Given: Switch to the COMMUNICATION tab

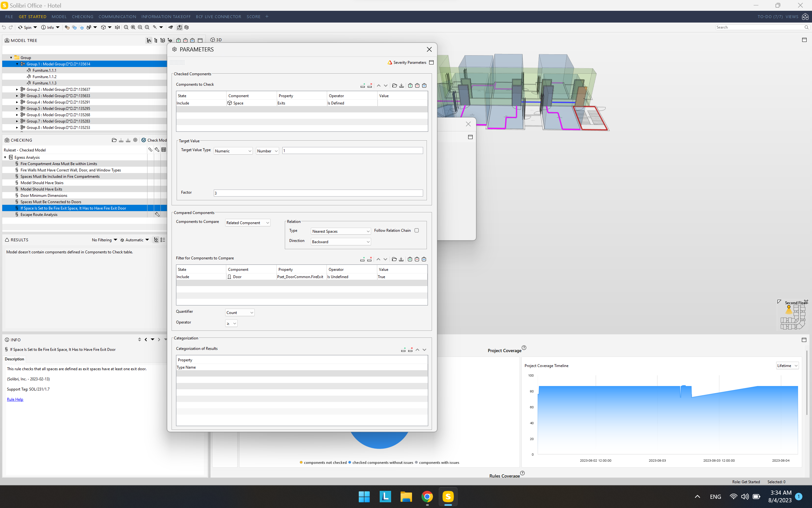Looking at the screenshot, I should (117, 17).
